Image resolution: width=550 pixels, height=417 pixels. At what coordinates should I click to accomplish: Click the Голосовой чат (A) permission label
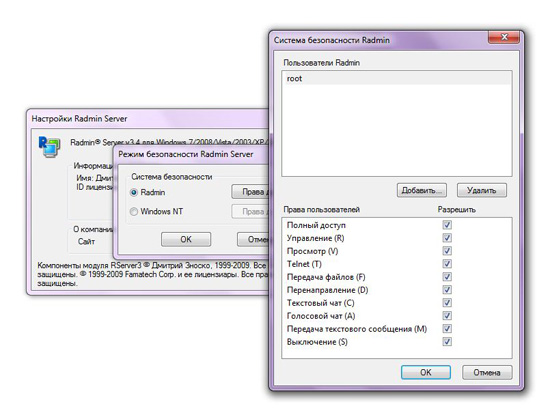(321, 316)
